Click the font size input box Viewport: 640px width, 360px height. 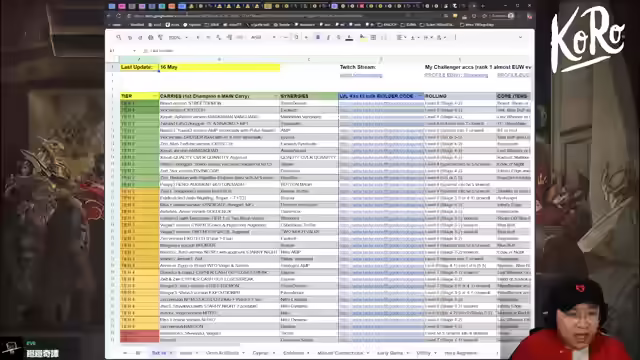tap(296, 38)
